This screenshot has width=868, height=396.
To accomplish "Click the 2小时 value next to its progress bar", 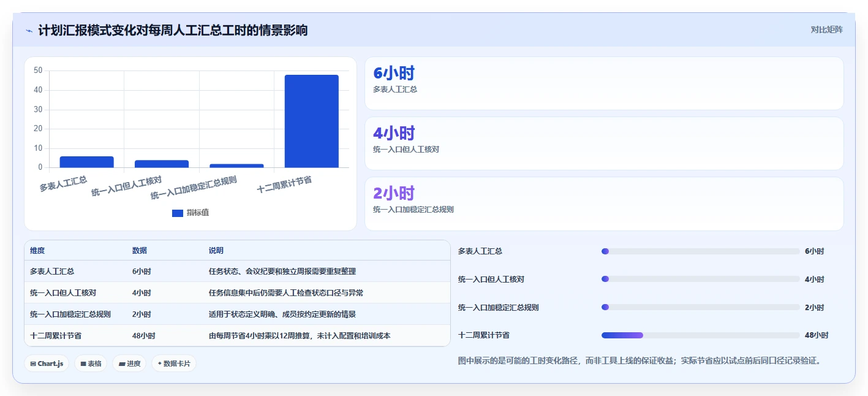I will pyautogui.click(x=815, y=307).
